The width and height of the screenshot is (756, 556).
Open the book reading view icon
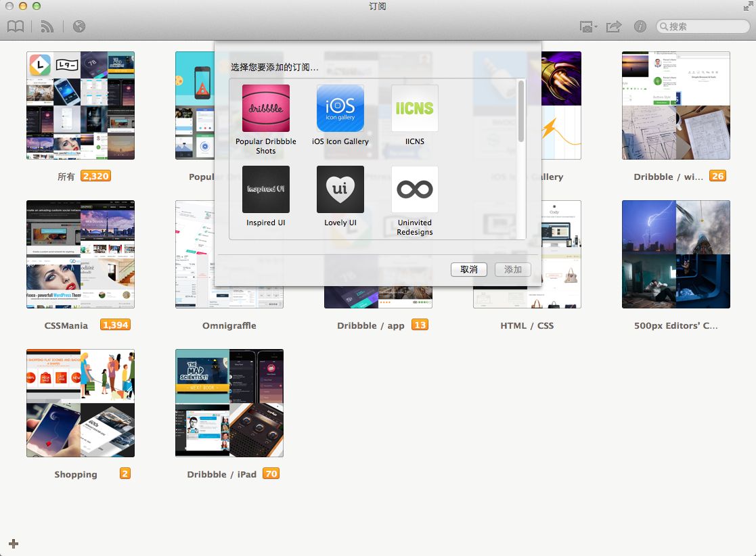(x=16, y=26)
